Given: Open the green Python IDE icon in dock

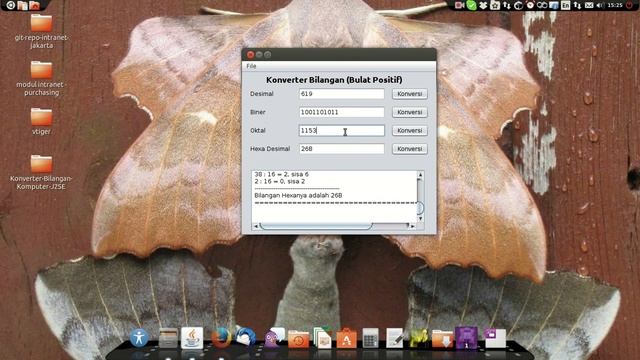Looking at the screenshot, I should [419, 338].
